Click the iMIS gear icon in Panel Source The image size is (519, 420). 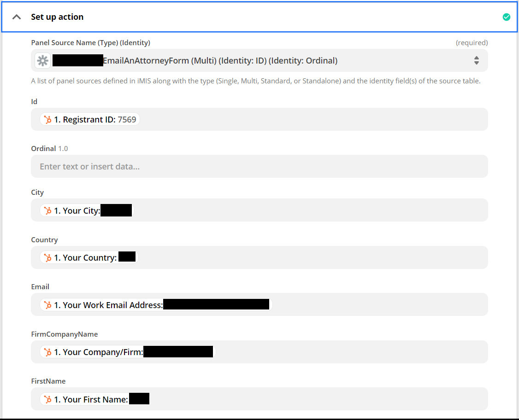pos(42,60)
